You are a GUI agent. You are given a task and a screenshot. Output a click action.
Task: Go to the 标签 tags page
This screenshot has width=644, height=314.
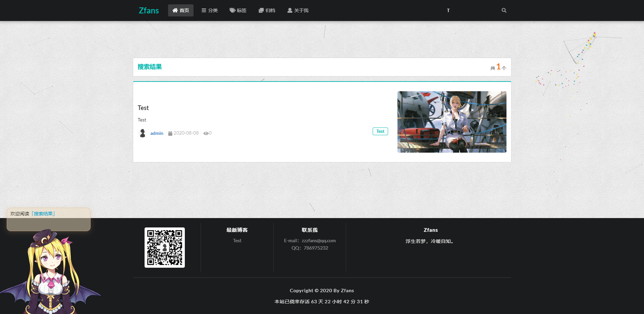pos(238,10)
